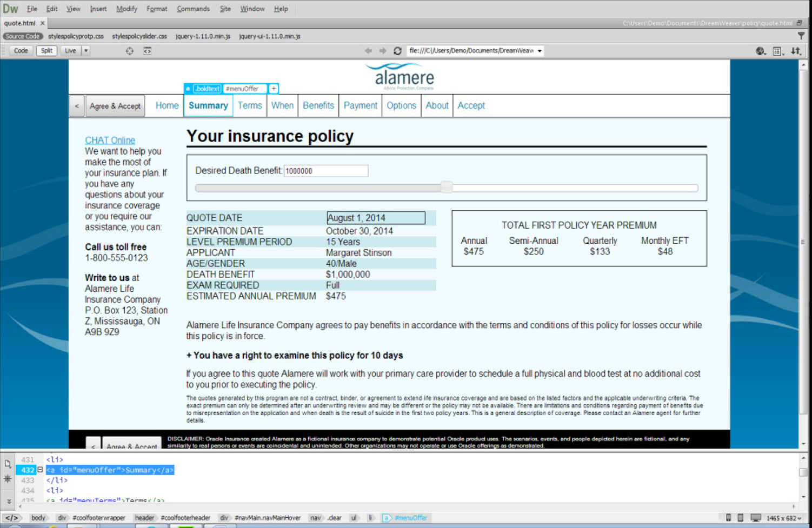The height and width of the screenshot is (528, 812).
Task: Click the CHAT Online link
Action: click(x=110, y=140)
